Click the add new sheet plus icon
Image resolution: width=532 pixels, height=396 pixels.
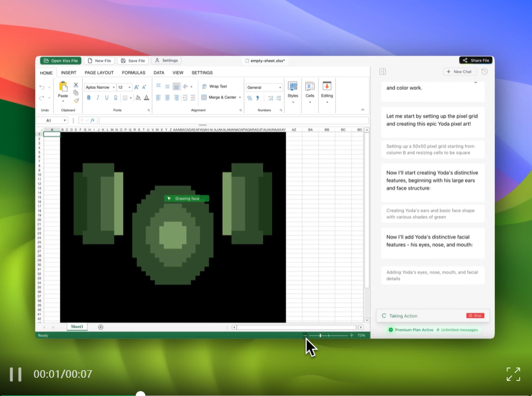(101, 327)
